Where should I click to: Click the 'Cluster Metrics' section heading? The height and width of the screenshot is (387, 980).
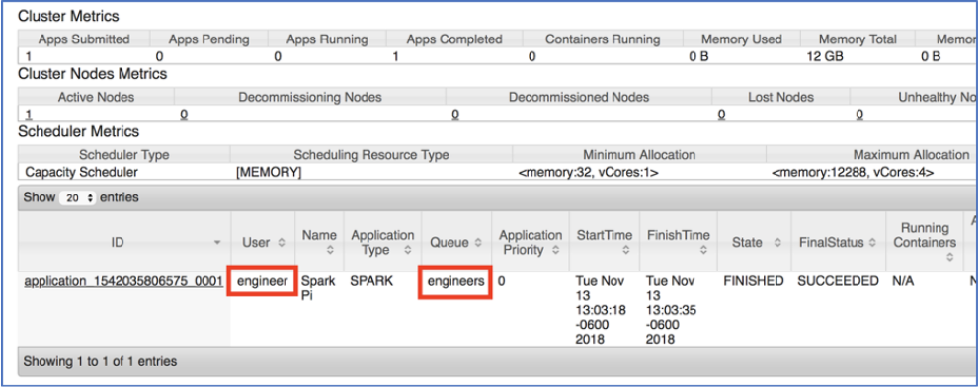tap(69, 16)
